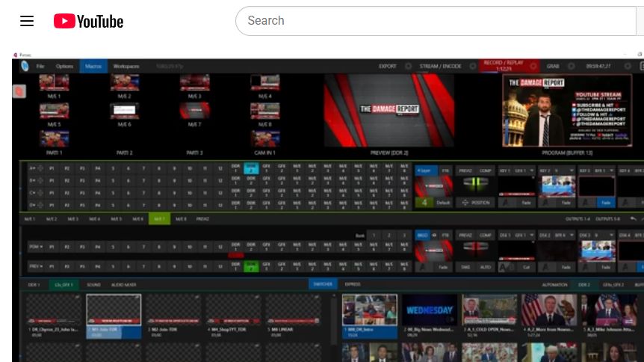
Task: Toggle the eye icon beside BKGD
Action: coord(435,236)
